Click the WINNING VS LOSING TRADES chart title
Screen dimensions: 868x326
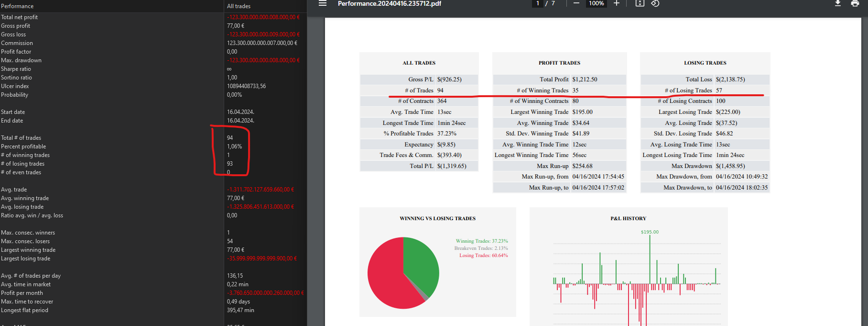click(438, 218)
